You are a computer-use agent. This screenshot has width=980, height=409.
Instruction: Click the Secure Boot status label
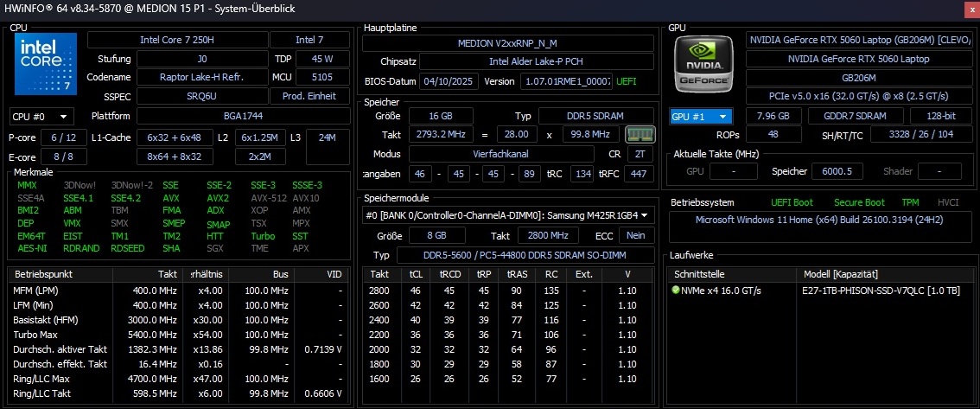[x=859, y=202]
